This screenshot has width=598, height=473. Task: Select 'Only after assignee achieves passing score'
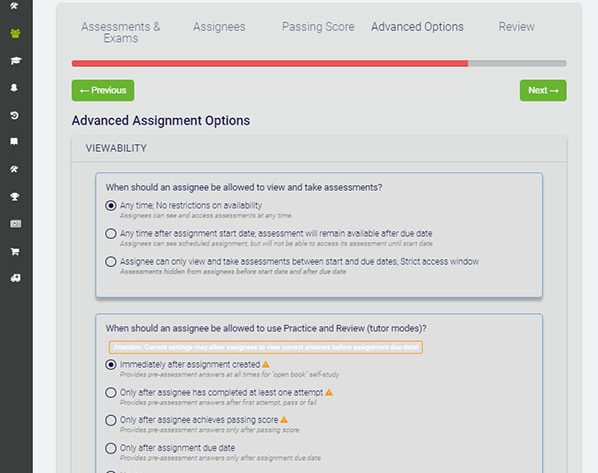111,420
